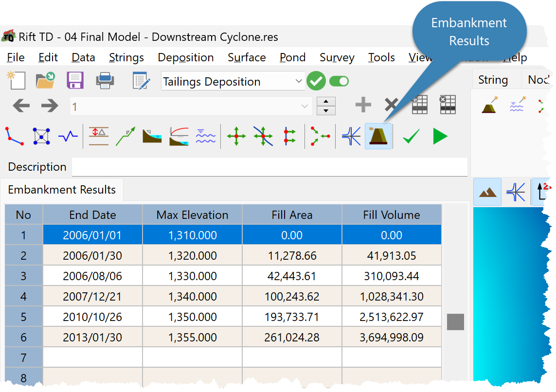This screenshot has height=392, width=556.
Task: Expand the Tailings Deposition dropdown
Action: point(233,81)
